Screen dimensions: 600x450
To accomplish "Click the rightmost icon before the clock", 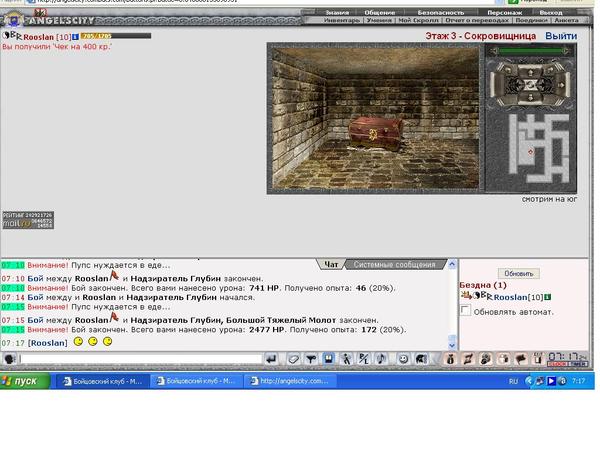I will point(538,359).
